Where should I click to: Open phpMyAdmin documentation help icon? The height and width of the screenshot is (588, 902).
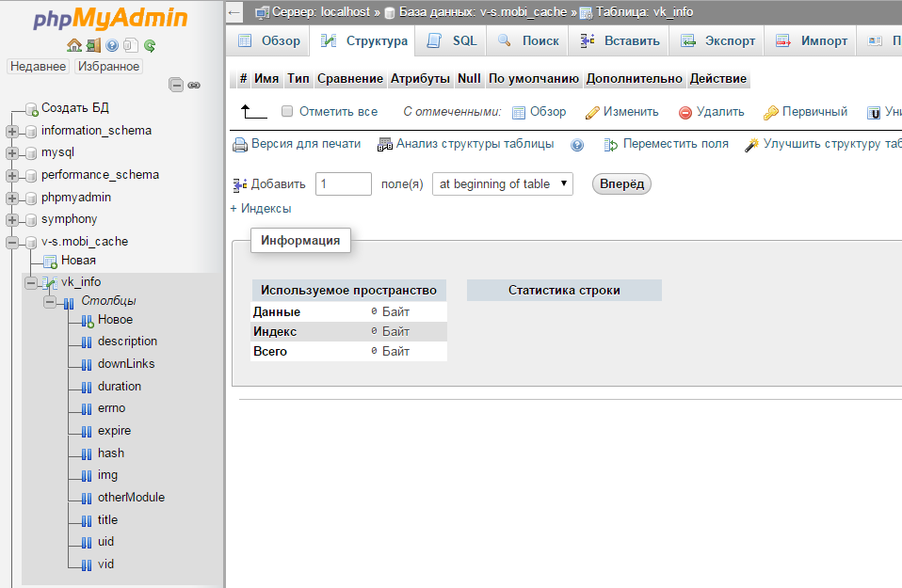pyautogui.click(x=112, y=45)
